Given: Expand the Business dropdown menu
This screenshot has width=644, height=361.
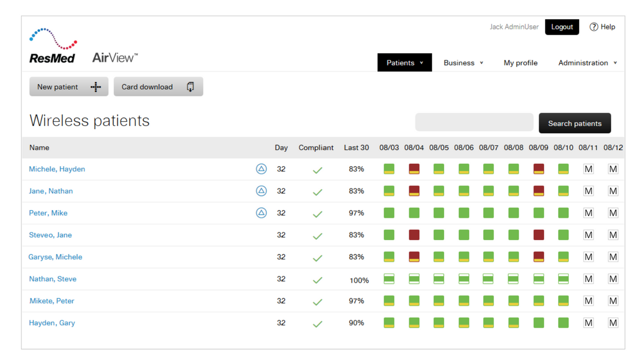Looking at the screenshot, I should [x=463, y=63].
